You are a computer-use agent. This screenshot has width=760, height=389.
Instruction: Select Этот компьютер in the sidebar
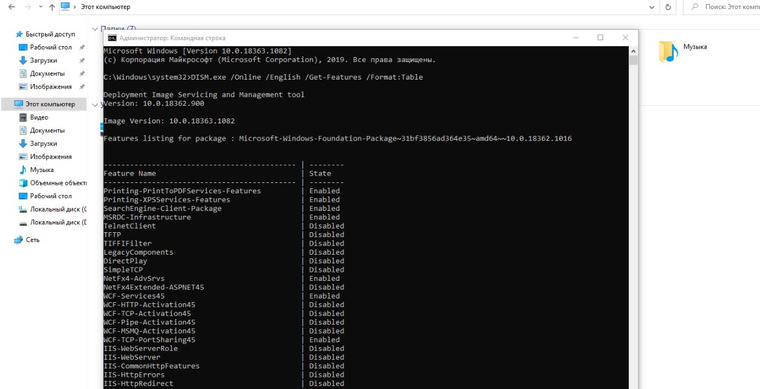pos(45,104)
